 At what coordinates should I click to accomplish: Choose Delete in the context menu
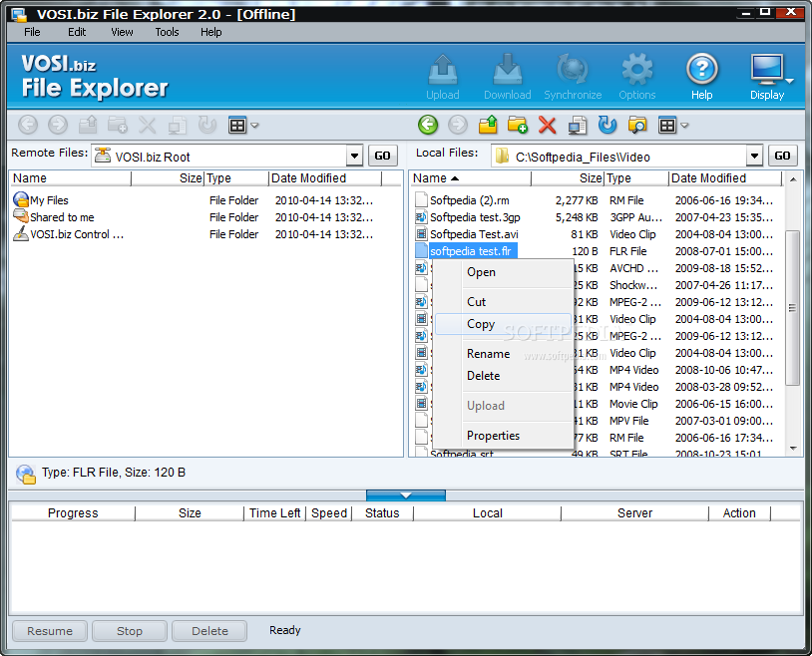click(x=503, y=376)
